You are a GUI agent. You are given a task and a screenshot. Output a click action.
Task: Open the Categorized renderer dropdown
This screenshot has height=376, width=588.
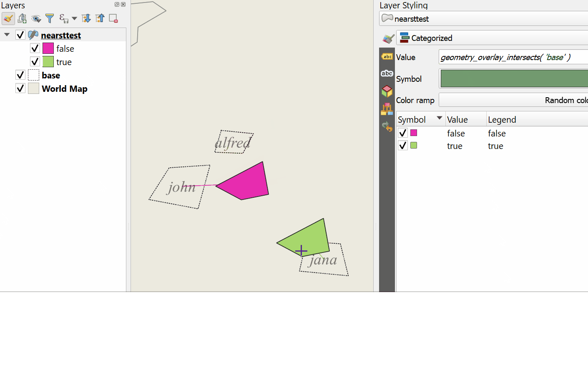[492, 38]
